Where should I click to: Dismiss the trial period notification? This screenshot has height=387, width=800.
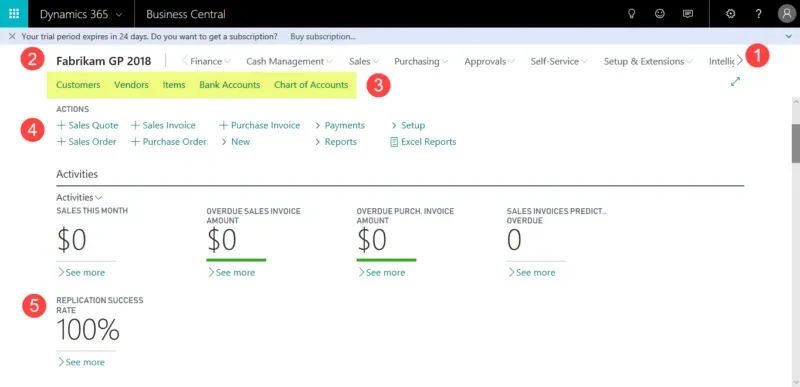(12, 37)
